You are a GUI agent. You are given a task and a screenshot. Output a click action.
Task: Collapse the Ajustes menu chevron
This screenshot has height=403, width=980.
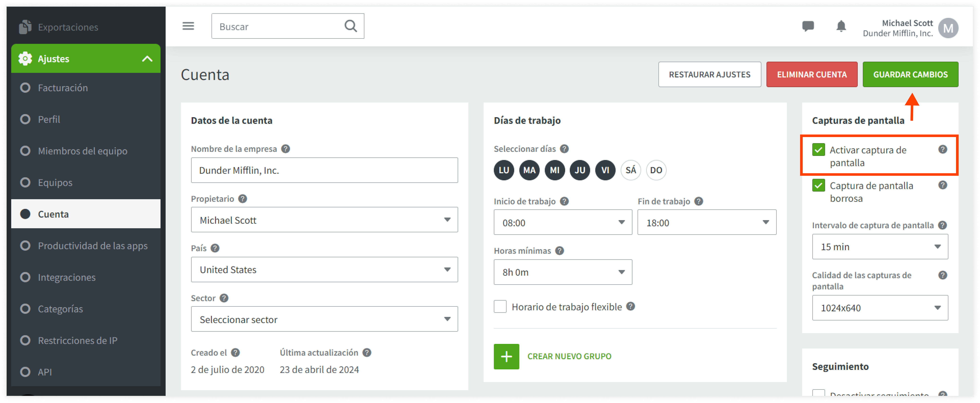click(147, 59)
